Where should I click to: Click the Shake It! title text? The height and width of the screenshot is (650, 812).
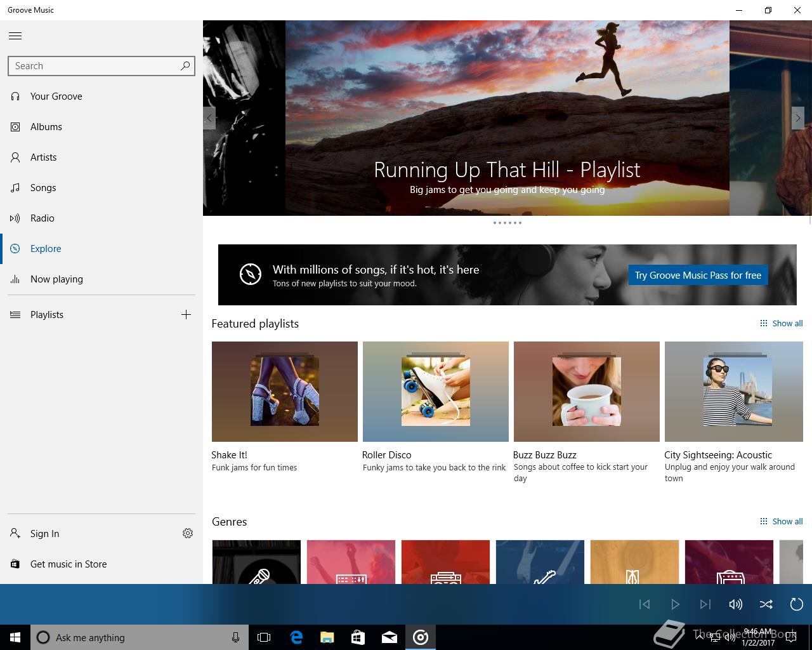click(x=229, y=455)
